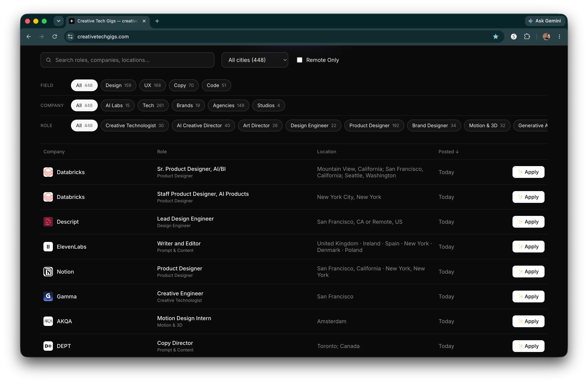The height and width of the screenshot is (384, 588).
Task: Apply to Notion Product Designer
Action: 528,271
